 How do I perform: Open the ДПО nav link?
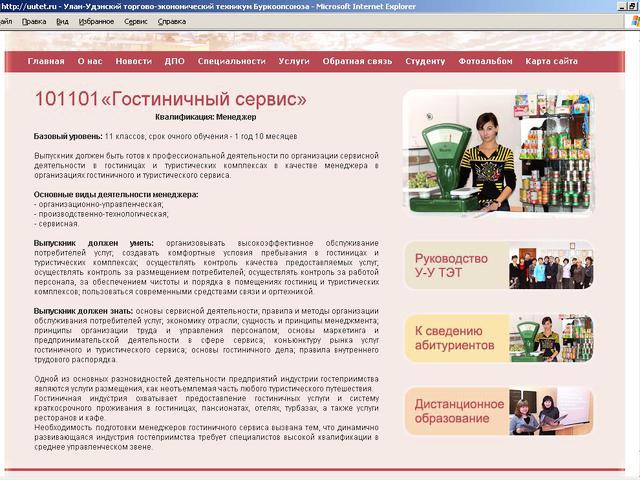click(x=175, y=61)
